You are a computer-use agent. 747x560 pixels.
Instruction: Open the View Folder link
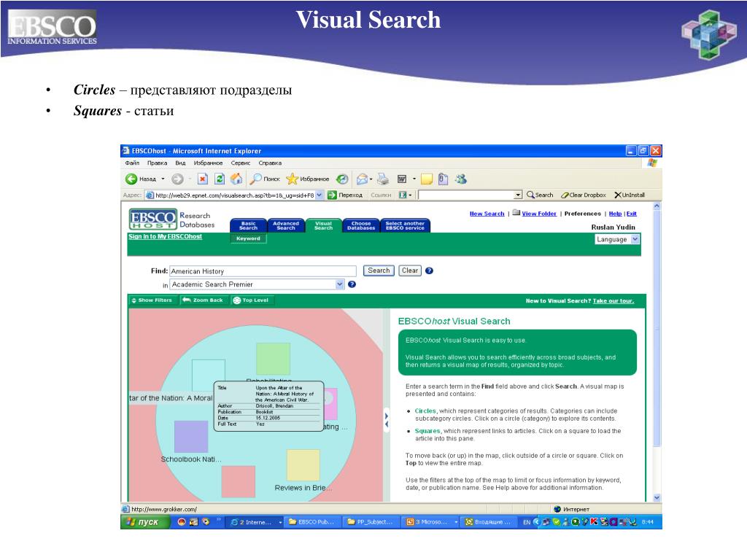click(x=539, y=214)
